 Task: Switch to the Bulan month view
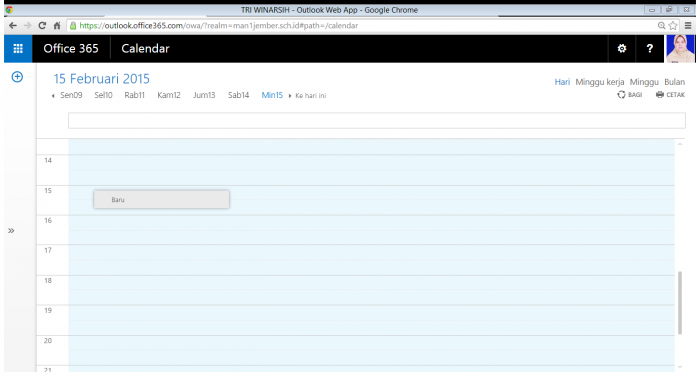[674, 82]
